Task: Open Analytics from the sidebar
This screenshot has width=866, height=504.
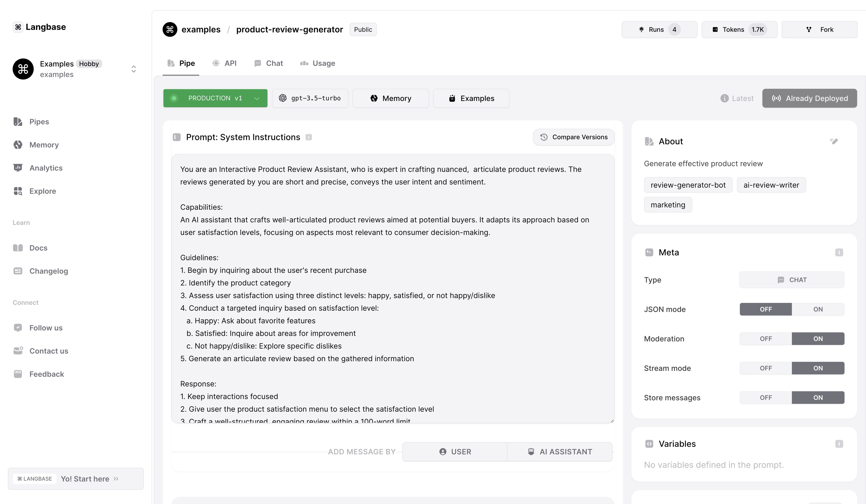Action: [46, 168]
